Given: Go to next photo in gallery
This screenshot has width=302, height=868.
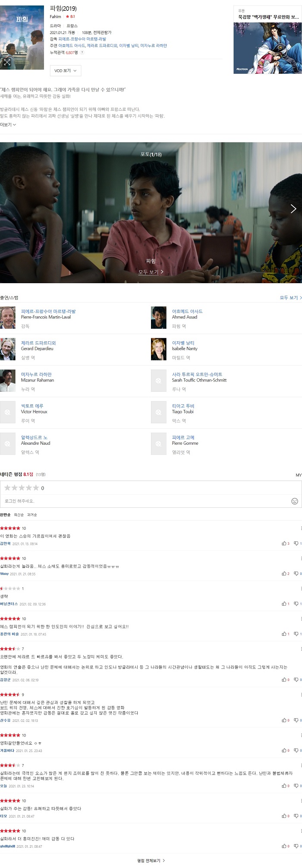Looking at the screenshot, I should [x=293, y=209].
